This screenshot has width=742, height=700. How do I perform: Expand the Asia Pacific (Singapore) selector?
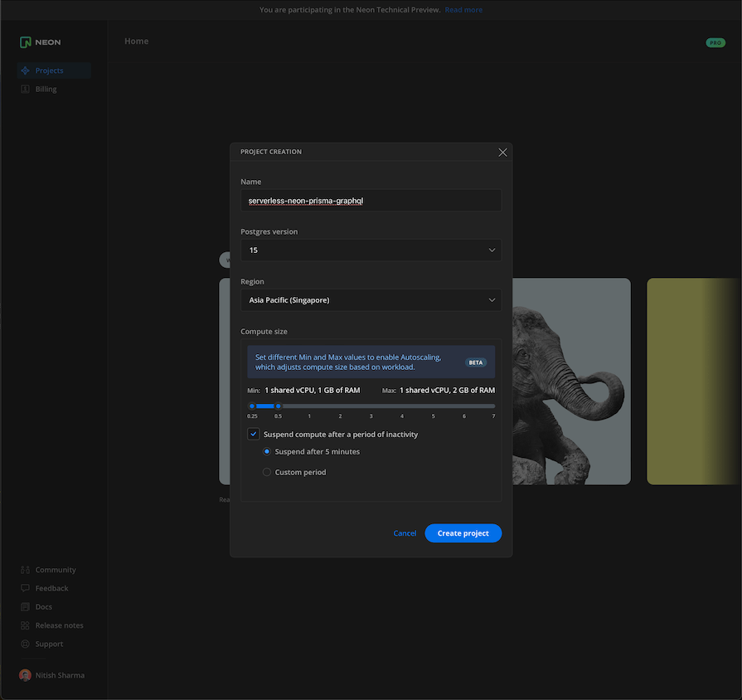tap(371, 299)
